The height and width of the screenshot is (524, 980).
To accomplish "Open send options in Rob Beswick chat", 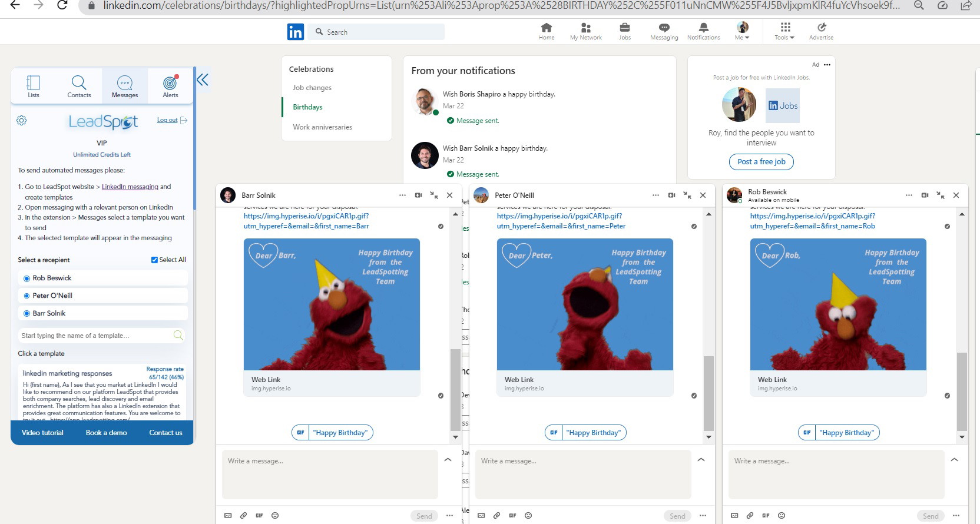I will (956, 516).
